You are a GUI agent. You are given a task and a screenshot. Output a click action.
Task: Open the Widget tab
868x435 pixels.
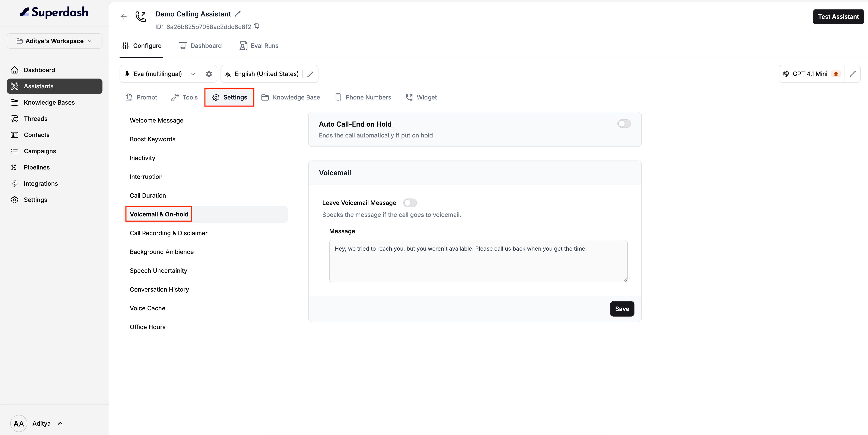click(421, 97)
